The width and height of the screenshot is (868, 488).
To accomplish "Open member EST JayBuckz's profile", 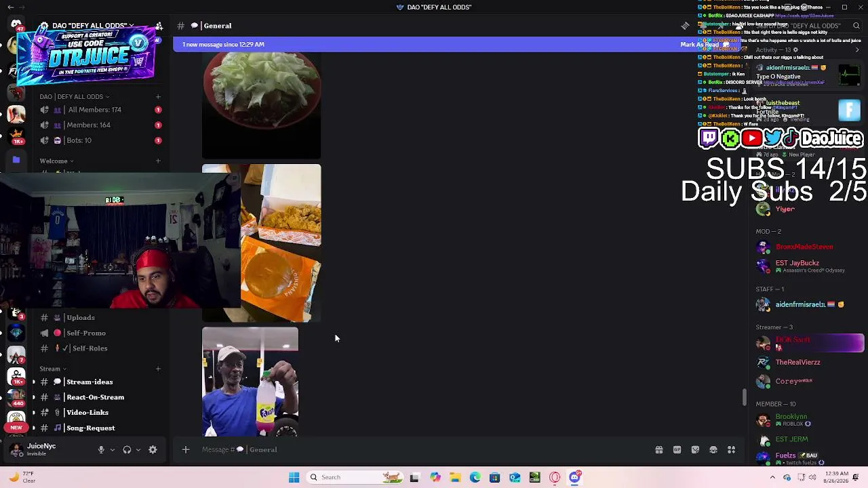I will [809, 266].
